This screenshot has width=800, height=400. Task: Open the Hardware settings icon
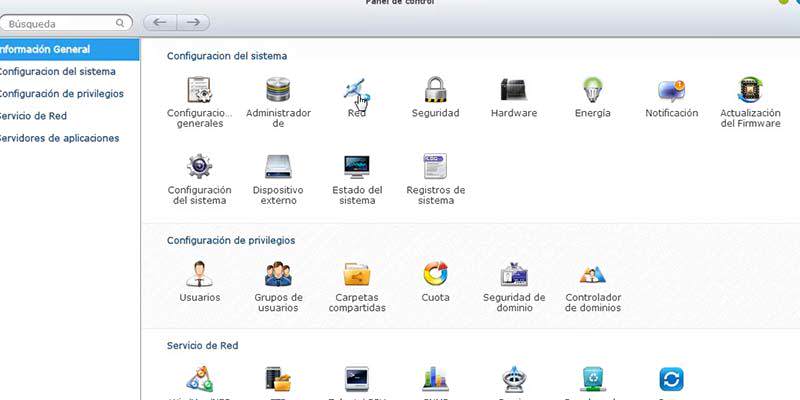click(x=514, y=90)
